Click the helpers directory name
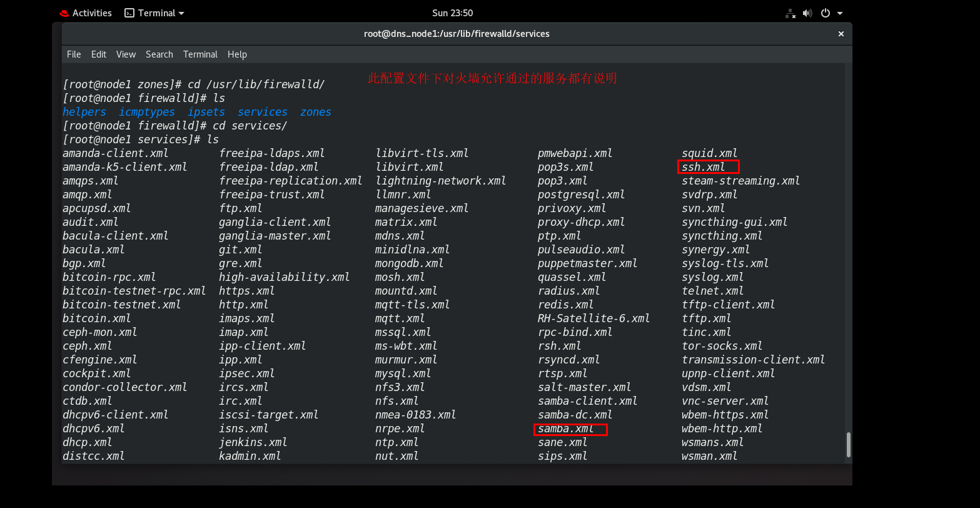 [x=84, y=112]
